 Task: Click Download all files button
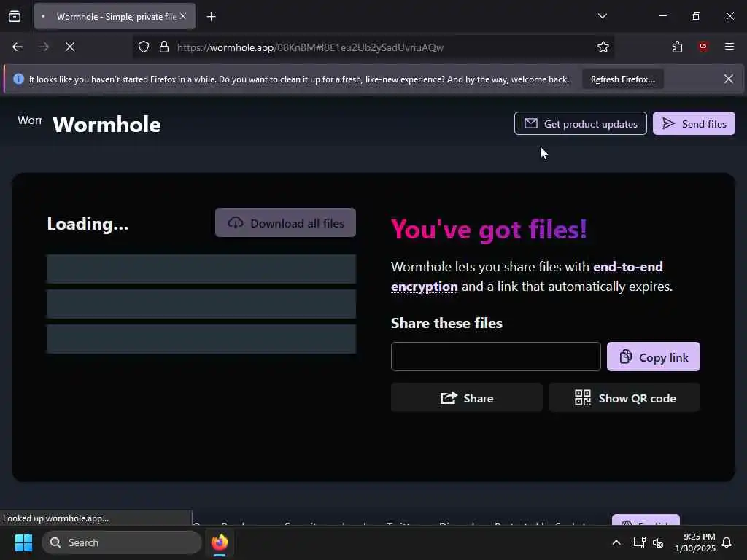(x=285, y=223)
